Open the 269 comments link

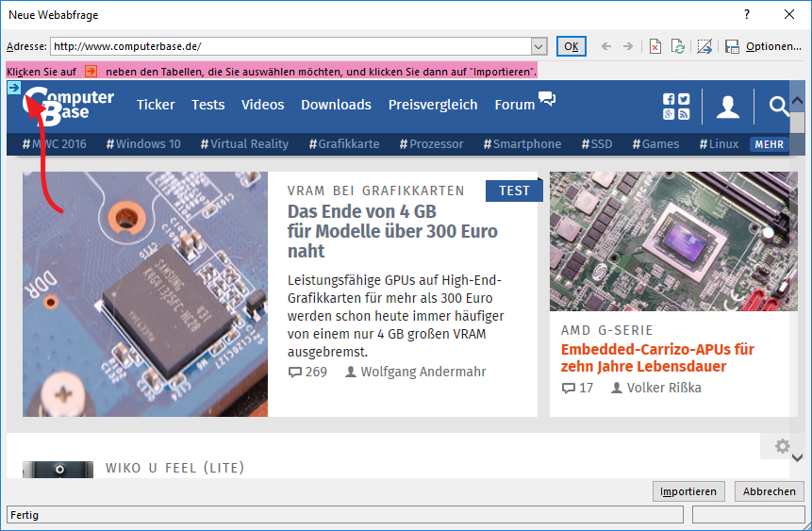tap(307, 372)
